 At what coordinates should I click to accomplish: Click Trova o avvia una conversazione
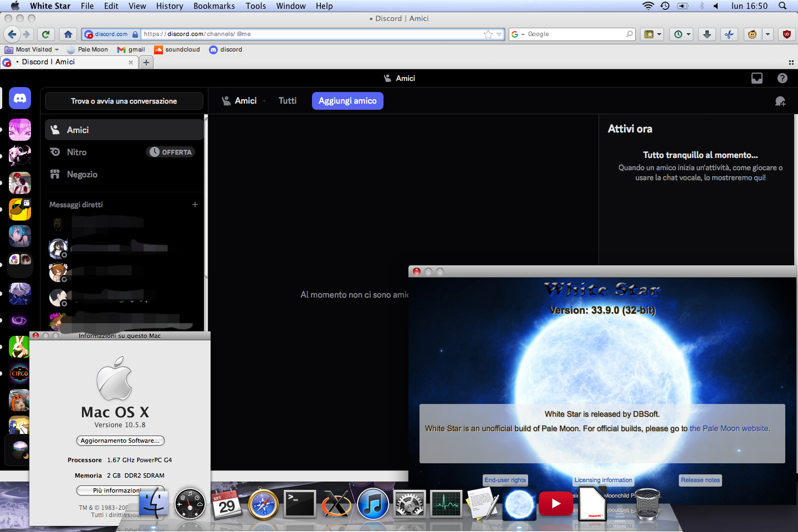tap(124, 101)
